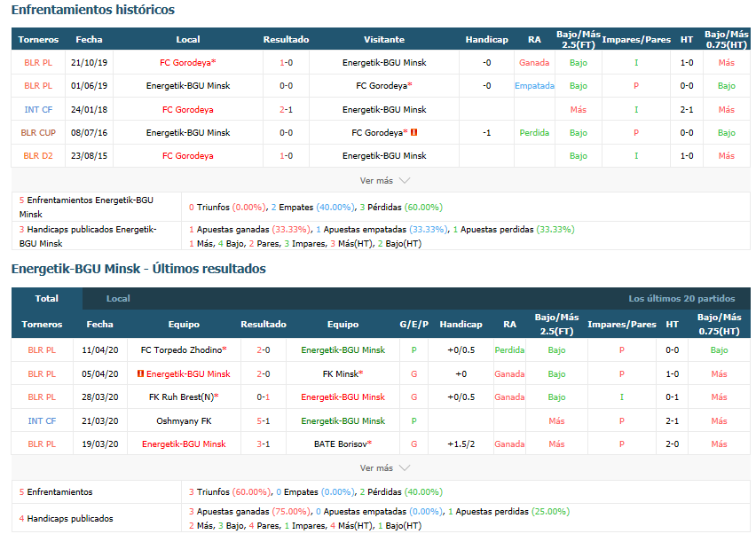Open BLR PL tournament link dated 01/06/19
This screenshot has width=756, height=534.
(x=38, y=86)
